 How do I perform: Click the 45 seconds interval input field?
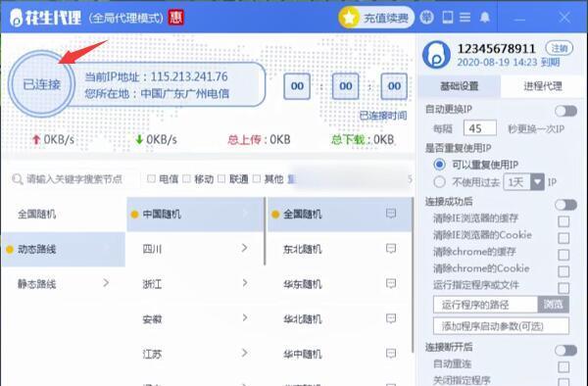click(479, 128)
